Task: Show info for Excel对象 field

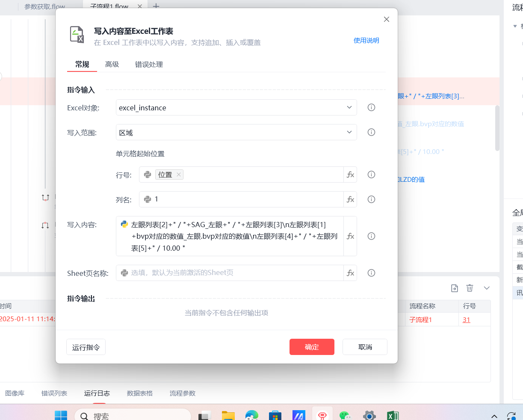Action: 371,107
